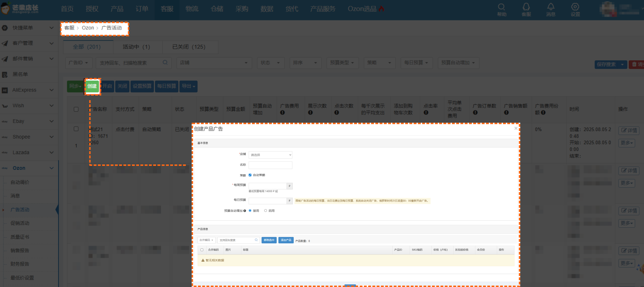Image resolution: width=644 pixels, height=287 pixels.
Task: Click the info icon under 广告费用 column
Action: pos(282,112)
